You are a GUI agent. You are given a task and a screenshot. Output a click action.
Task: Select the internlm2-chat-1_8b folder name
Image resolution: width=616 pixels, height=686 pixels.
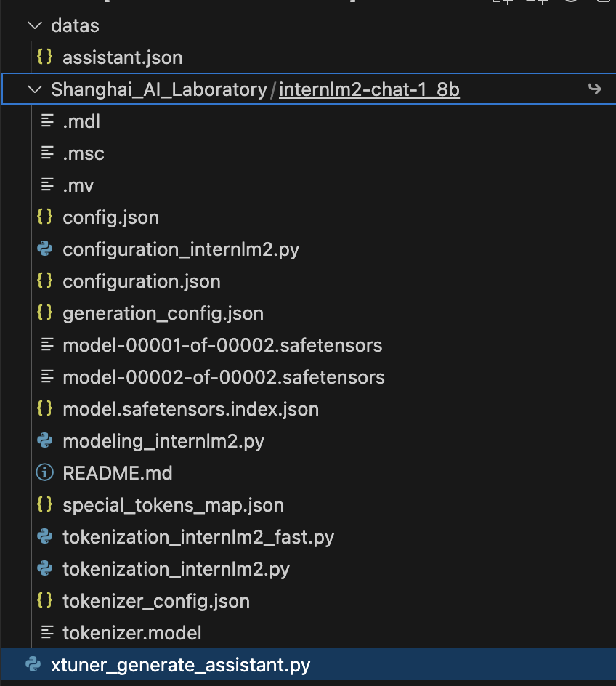click(x=369, y=89)
